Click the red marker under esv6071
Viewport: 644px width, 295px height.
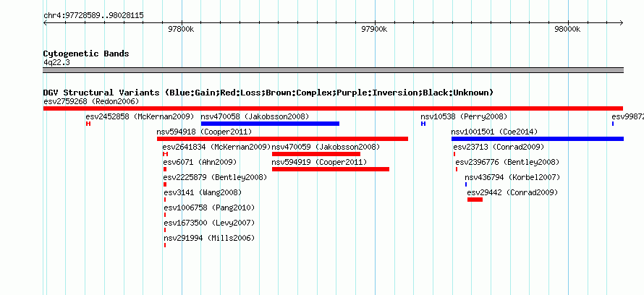165,169
